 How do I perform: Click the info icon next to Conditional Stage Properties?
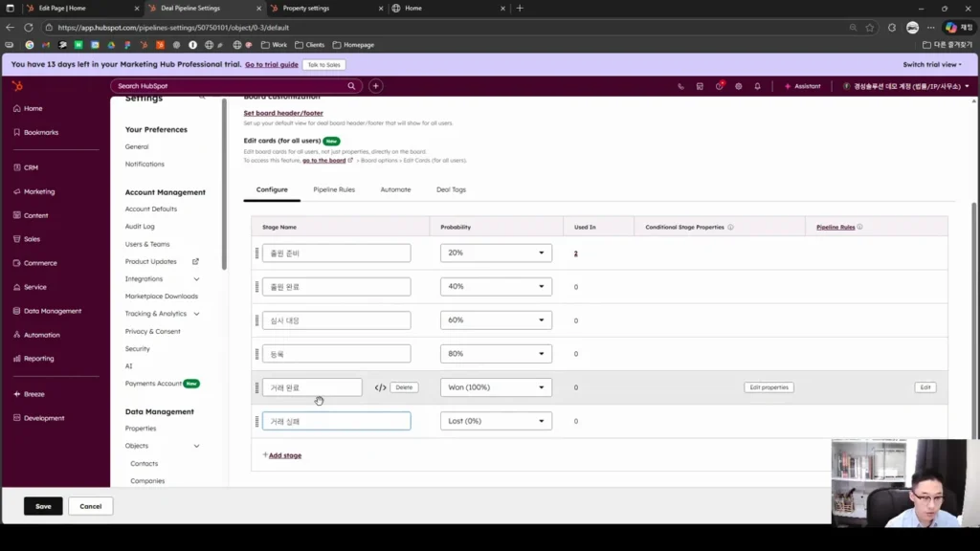pyautogui.click(x=730, y=227)
